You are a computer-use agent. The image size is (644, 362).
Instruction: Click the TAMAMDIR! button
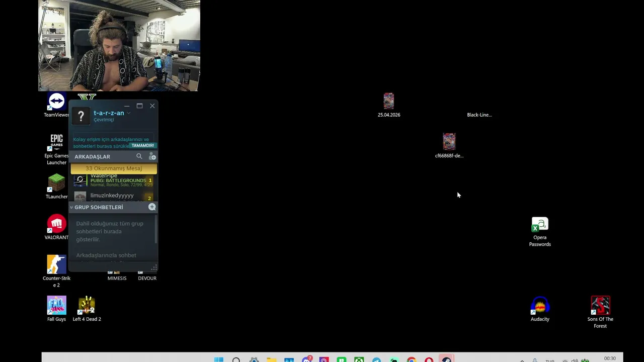coord(143,145)
